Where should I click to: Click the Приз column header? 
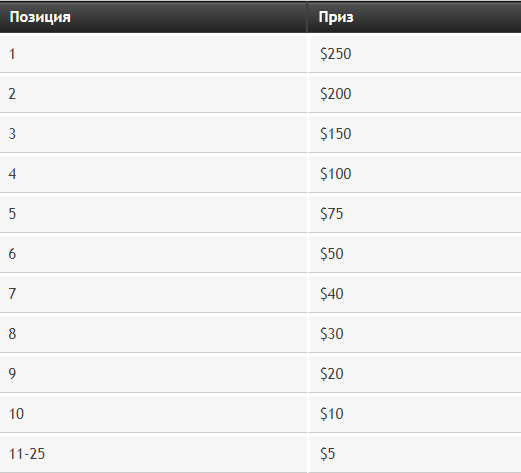coord(414,17)
